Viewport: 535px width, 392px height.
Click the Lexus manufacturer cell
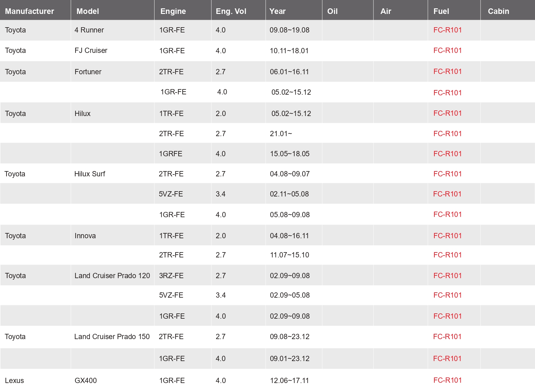click(x=14, y=381)
